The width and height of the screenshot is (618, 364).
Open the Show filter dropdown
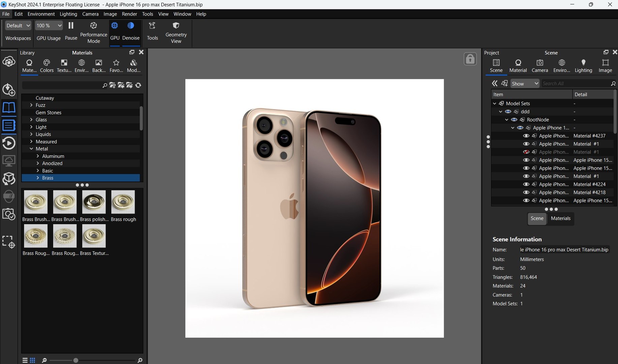(525, 84)
